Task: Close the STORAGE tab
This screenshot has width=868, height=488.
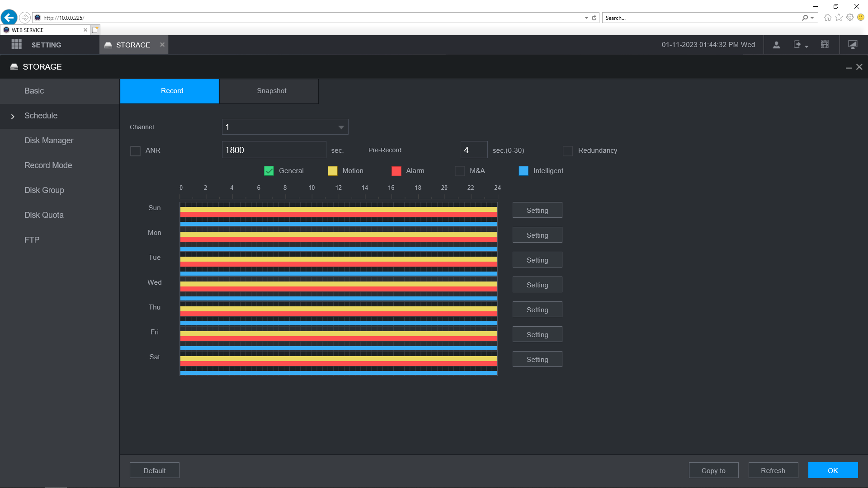Action: tap(162, 44)
